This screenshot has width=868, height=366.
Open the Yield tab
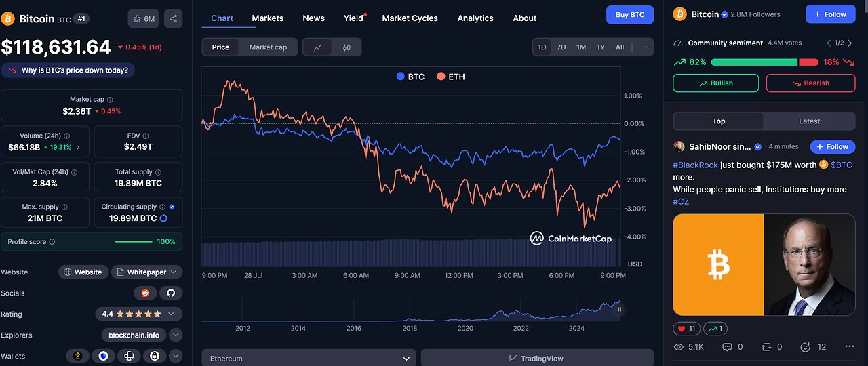(x=354, y=18)
